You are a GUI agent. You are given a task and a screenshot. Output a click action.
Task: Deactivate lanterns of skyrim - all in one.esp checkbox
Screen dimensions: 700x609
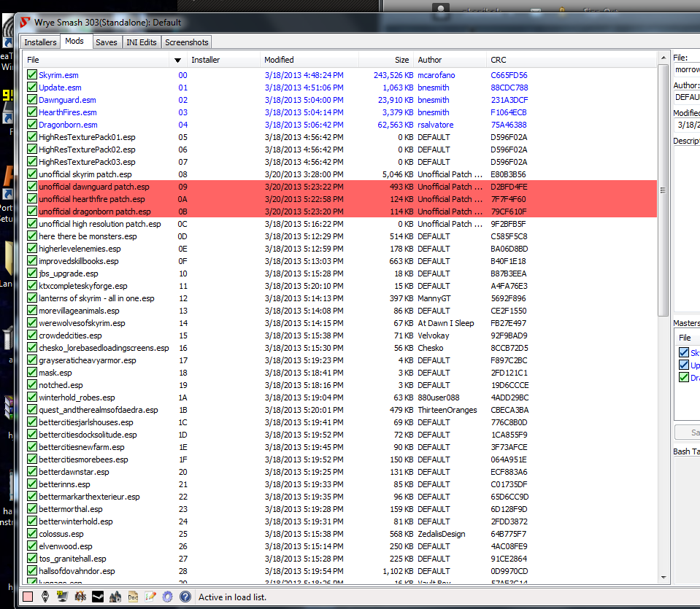[x=31, y=298]
